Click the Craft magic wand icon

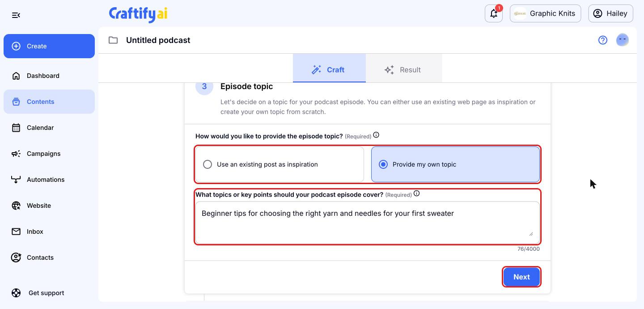click(x=317, y=70)
